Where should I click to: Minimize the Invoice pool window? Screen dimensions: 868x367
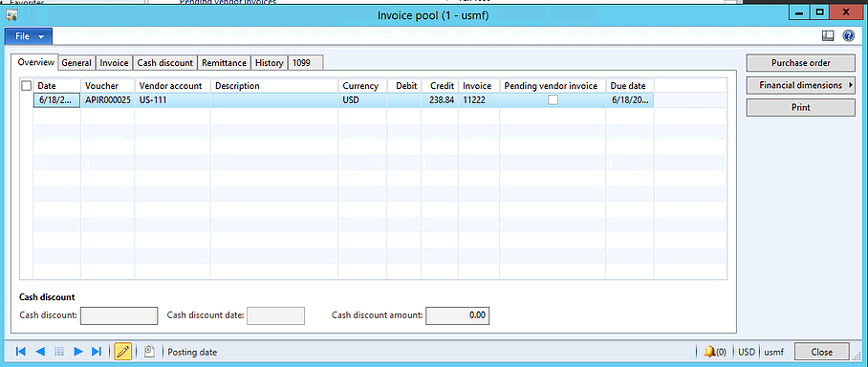coord(800,12)
